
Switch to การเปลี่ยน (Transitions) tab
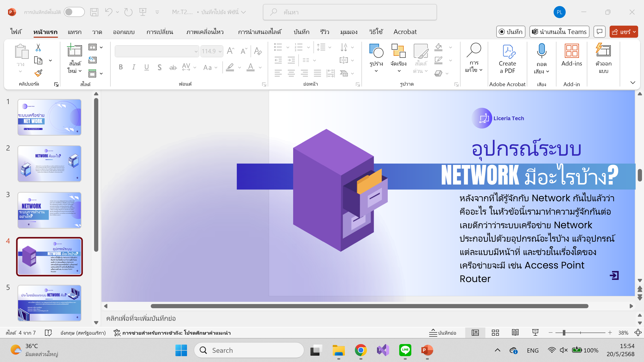(x=160, y=32)
